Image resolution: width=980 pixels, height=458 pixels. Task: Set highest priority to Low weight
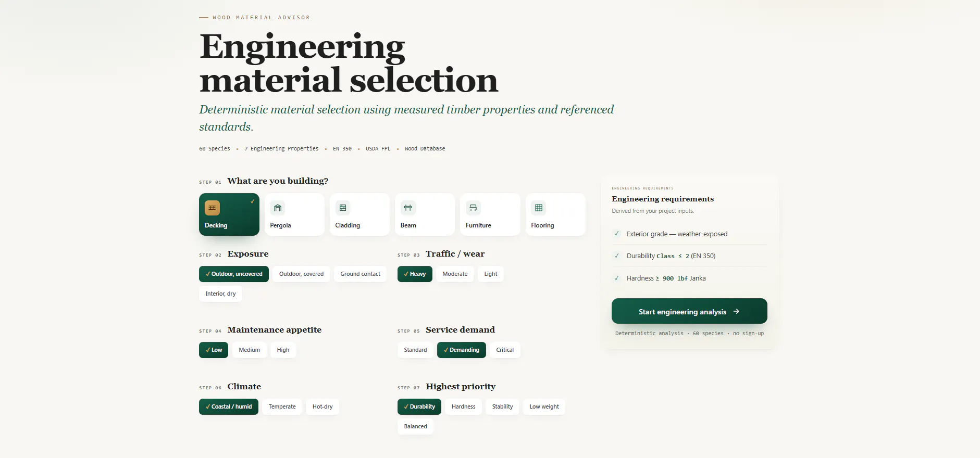click(544, 406)
